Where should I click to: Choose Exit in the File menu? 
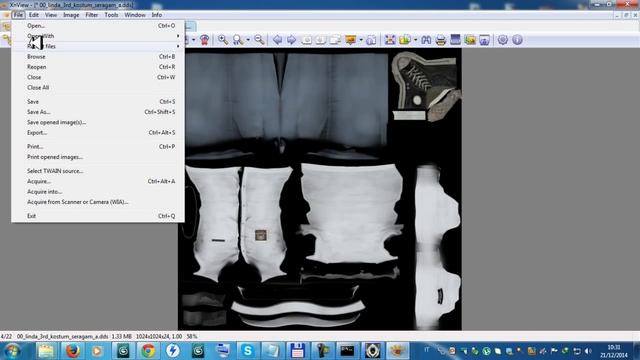pyautogui.click(x=98, y=216)
